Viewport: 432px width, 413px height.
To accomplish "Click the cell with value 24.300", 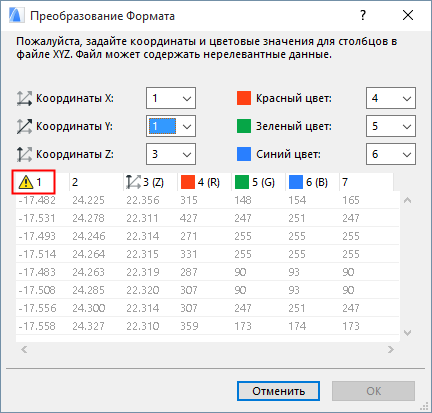I will click(x=89, y=308).
